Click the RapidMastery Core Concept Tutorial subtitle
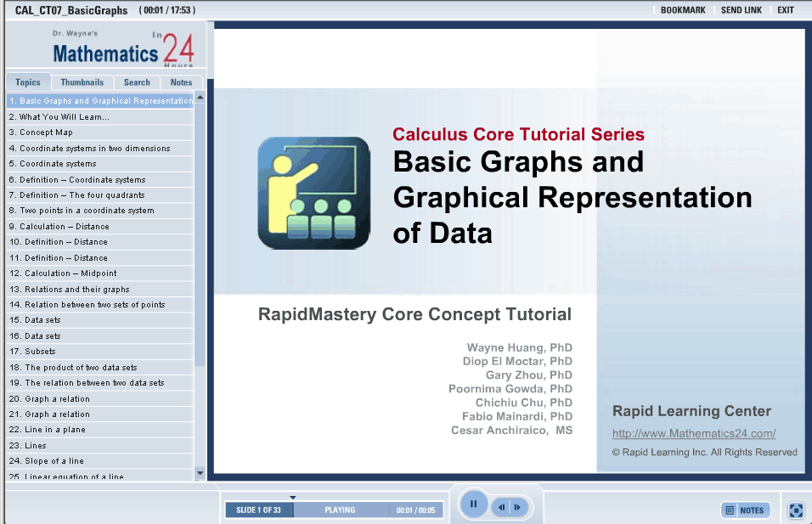The width and height of the screenshot is (812, 524). (414, 314)
